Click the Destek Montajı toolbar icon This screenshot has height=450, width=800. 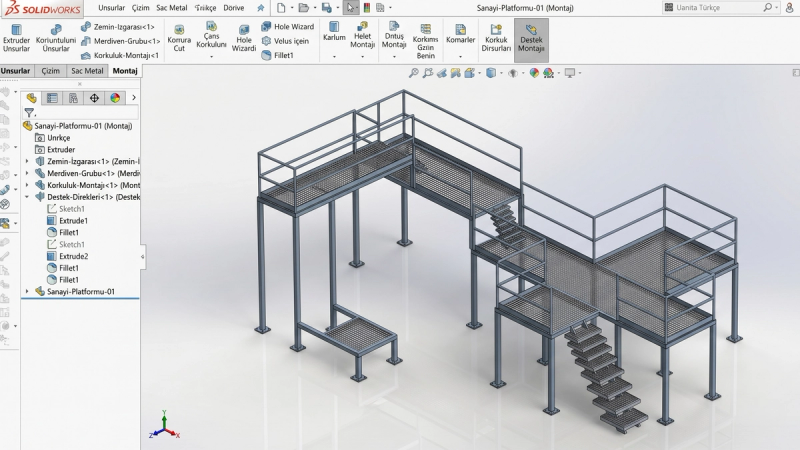coord(531,40)
